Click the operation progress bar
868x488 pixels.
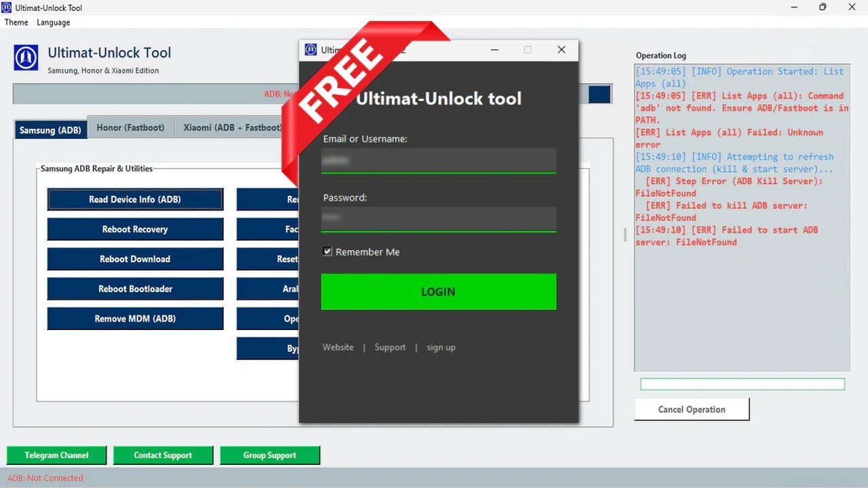pyautogui.click(x=743, y=384)
